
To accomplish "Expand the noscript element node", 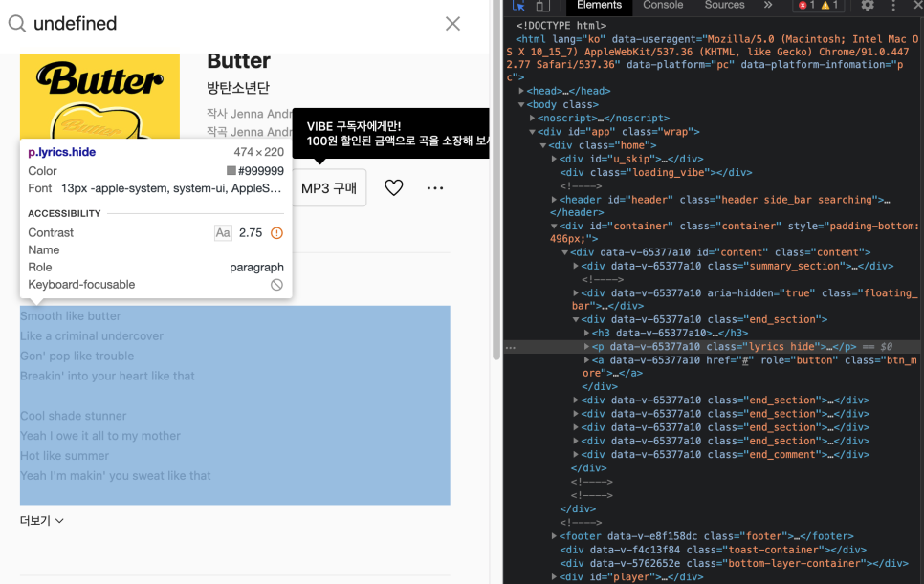I will (532, 118).
